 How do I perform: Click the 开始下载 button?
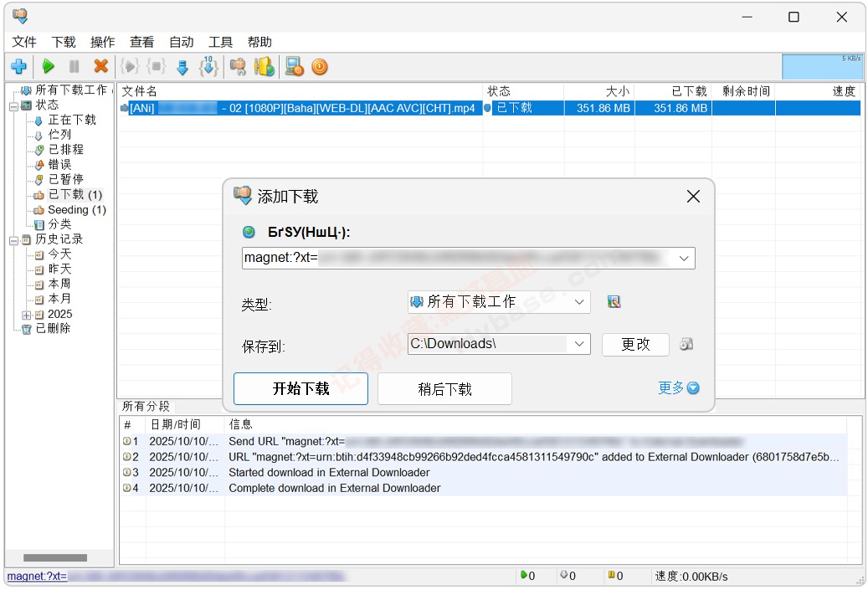click(300, 388)
